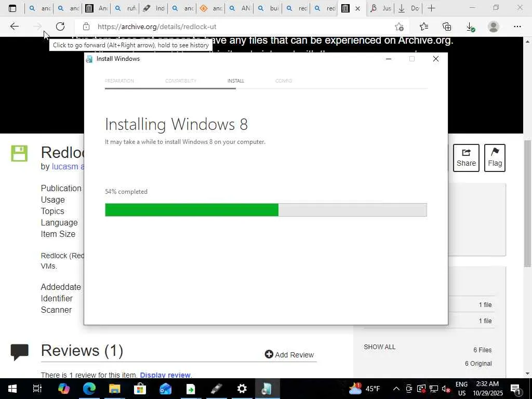Select the COMPATIBILITY step in setup

pyautogui.click(x=180, y=81)
